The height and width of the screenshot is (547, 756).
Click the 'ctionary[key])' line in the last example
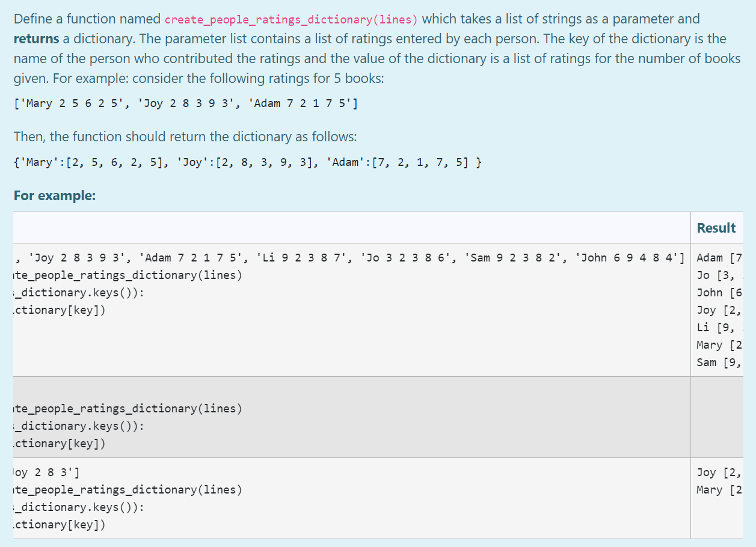click(60, 525)
